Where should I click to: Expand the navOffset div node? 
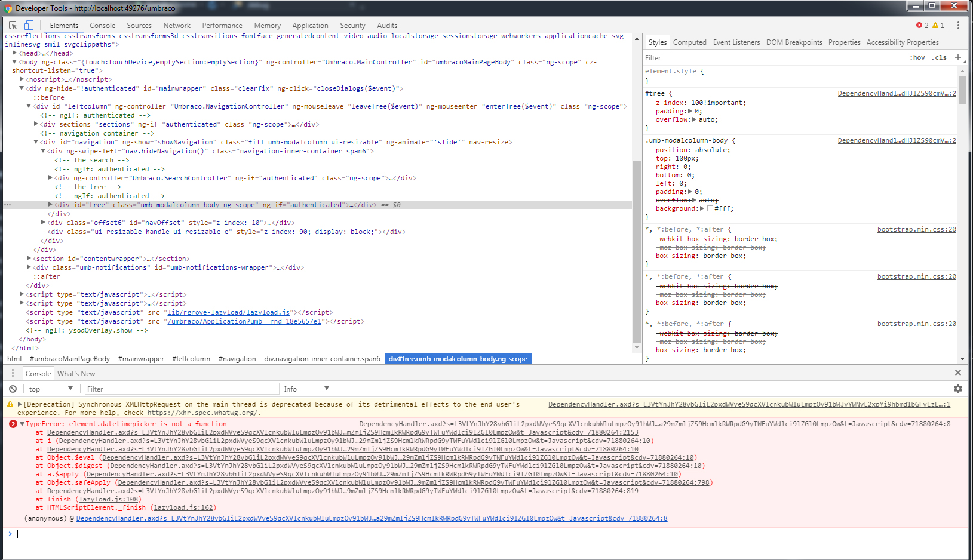coord(43,223)
